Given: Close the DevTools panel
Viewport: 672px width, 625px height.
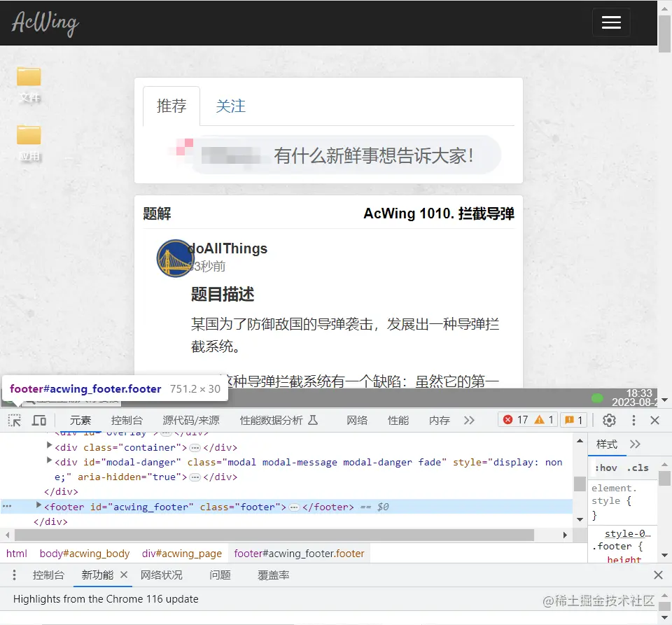Looking at the screenshot, I should click(654, 420).
